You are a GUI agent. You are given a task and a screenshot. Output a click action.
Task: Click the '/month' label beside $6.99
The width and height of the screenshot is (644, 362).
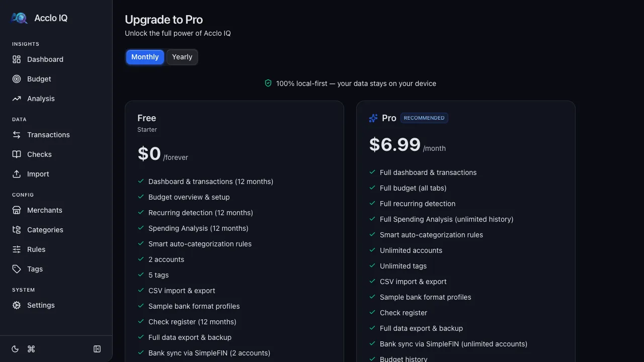(434, 148)
